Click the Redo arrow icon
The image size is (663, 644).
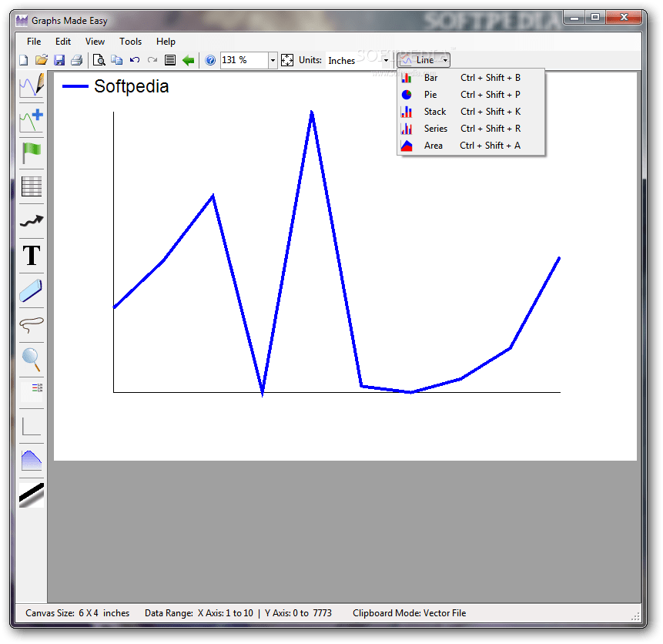click(x=152, y=60)
